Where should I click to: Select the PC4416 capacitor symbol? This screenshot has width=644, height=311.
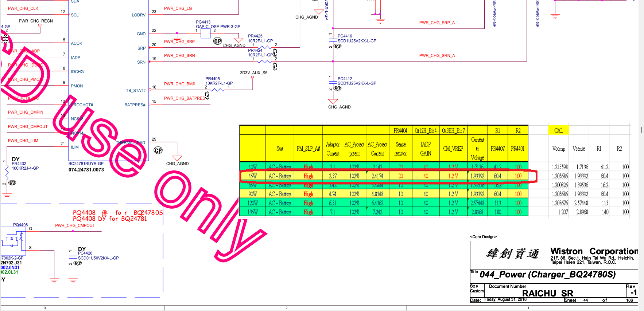click(x=333, y=40)
